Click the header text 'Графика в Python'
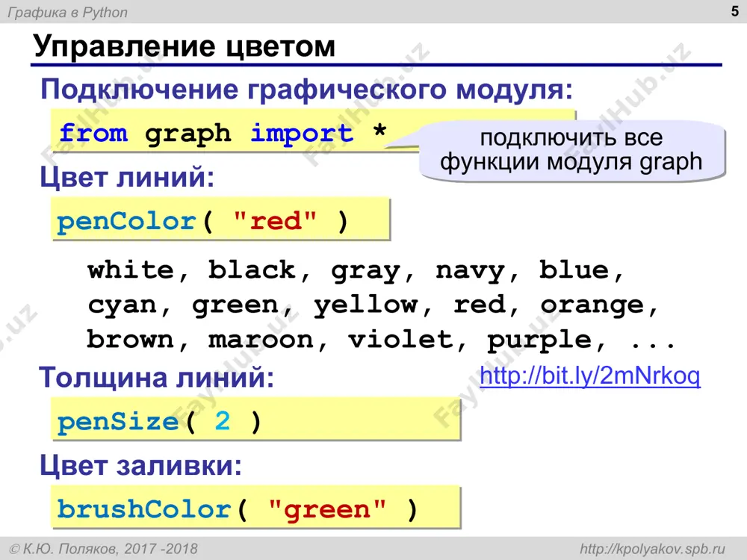Viewport: 747px width, 560px height. point(68,13)
